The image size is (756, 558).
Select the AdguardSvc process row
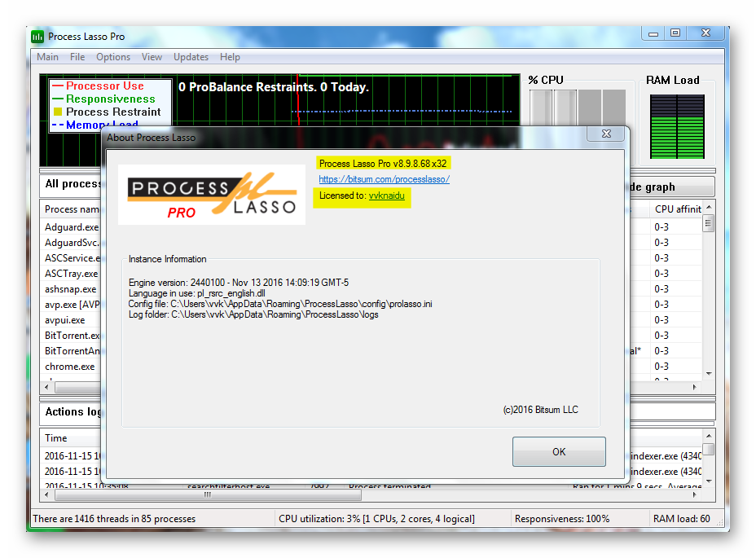pyautogui.click(x=72, y=243)
